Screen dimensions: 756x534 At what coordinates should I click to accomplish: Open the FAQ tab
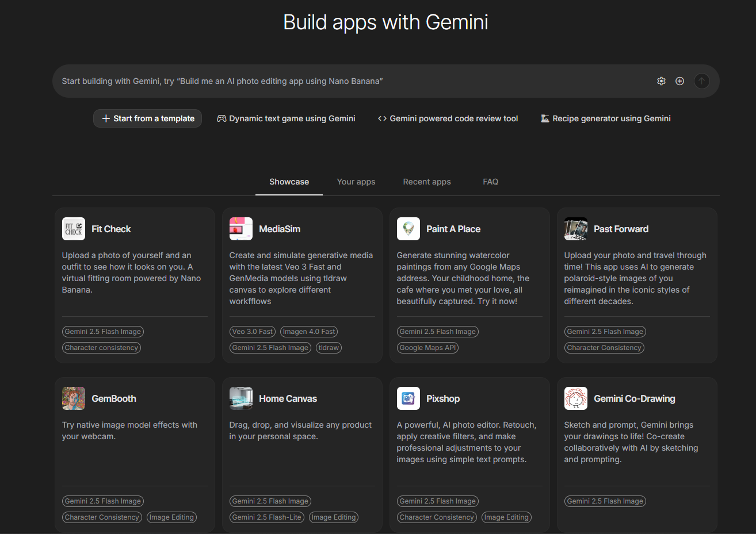coord(491,182)
